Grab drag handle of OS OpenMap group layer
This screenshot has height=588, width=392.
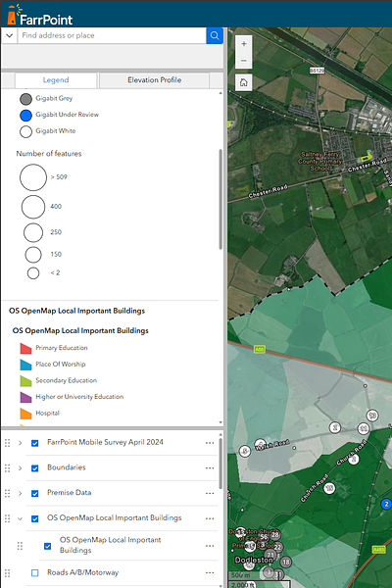(7, 518)
